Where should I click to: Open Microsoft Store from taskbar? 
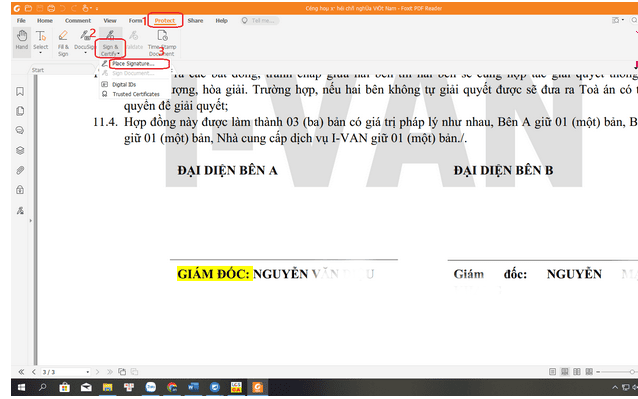[x=64, y=388]
